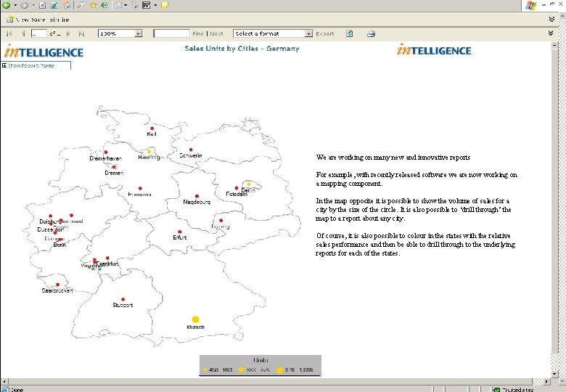Viewport: 566px width, 392px height.
Task: Click the horizontal scrollbar left arrow
Action: (x=4, y=381)
